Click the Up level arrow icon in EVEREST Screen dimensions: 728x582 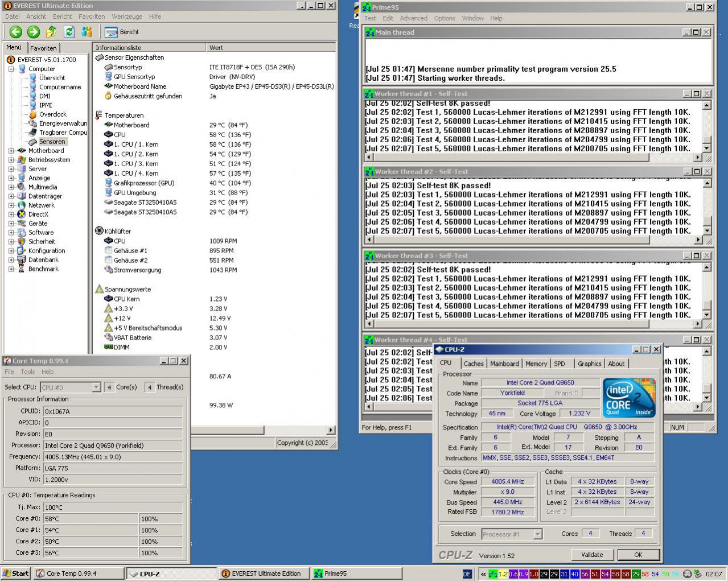click(x=51, y=32)
